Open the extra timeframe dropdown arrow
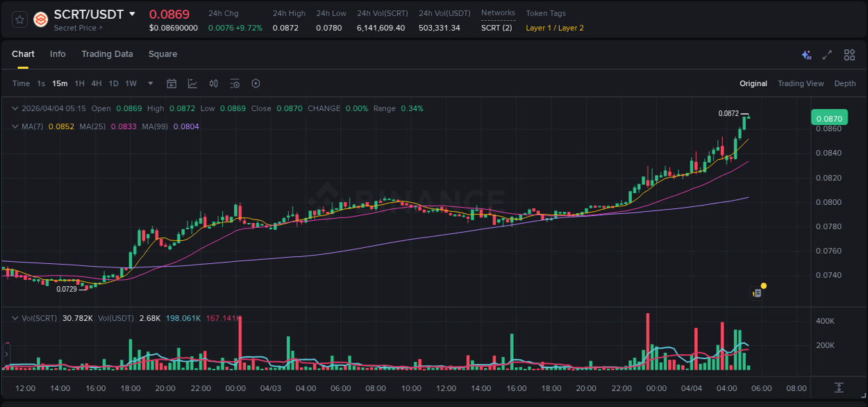 149,83
